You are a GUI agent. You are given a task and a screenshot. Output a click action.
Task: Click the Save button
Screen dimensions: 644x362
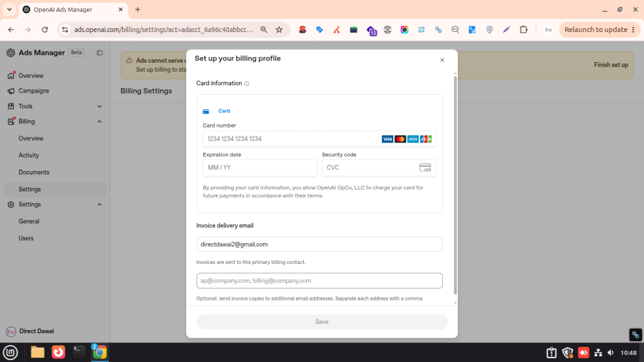(321, 322)
